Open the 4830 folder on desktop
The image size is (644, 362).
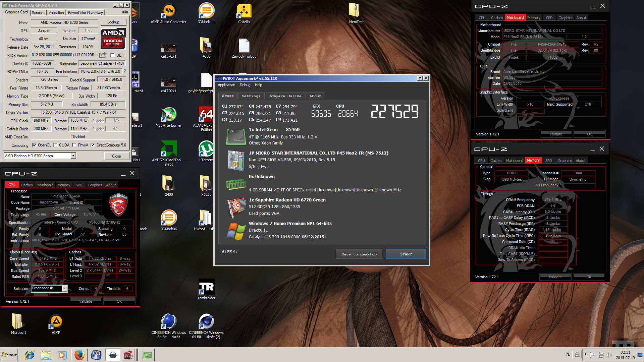[206, 48]
